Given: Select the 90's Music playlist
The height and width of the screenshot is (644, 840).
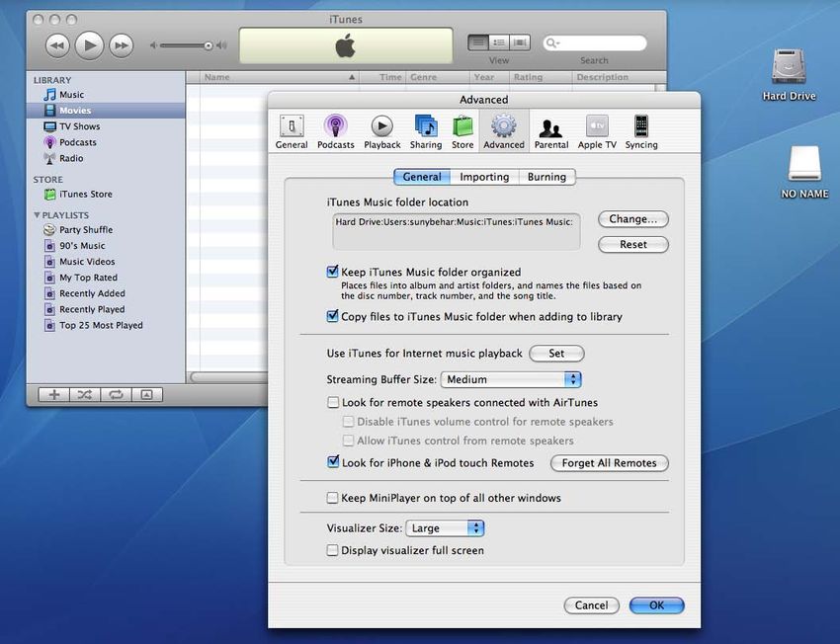Looking at the screenshot, I should tap(82, 246).
